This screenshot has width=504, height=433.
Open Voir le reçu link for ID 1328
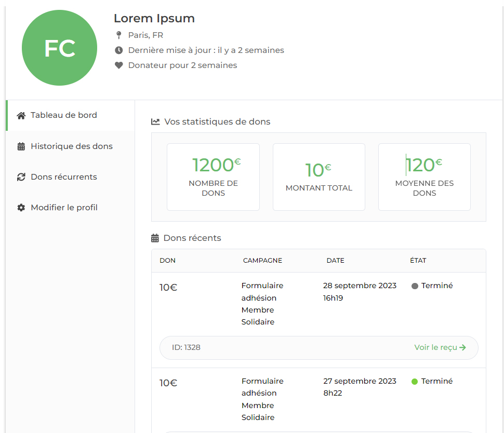point(440,347)
